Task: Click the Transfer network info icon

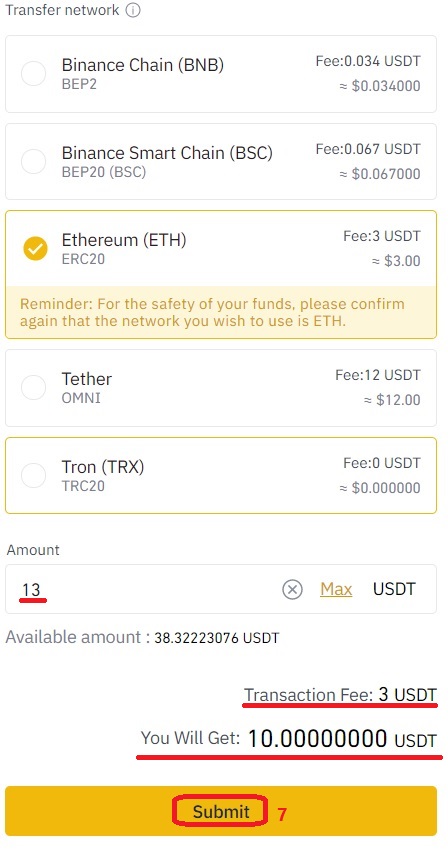Action: (x=133, y=10)
